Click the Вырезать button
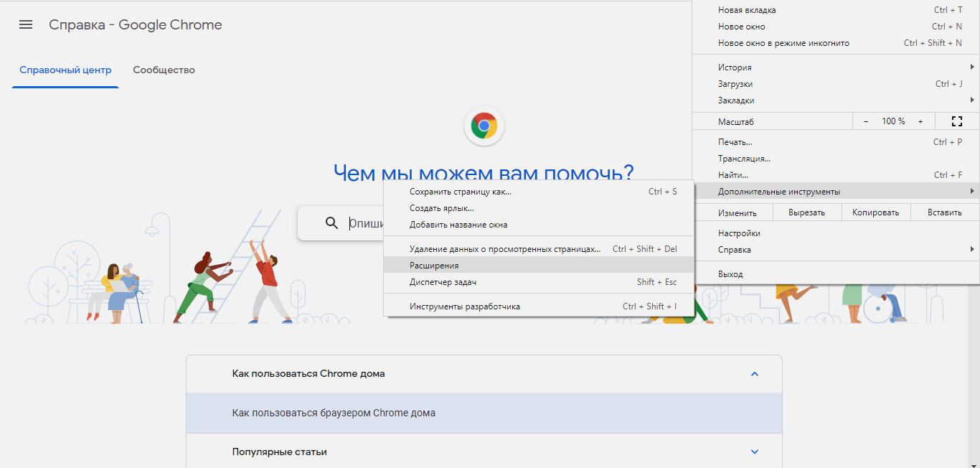The width and height of the screenshot is (980, 468). tap(806, 212)
